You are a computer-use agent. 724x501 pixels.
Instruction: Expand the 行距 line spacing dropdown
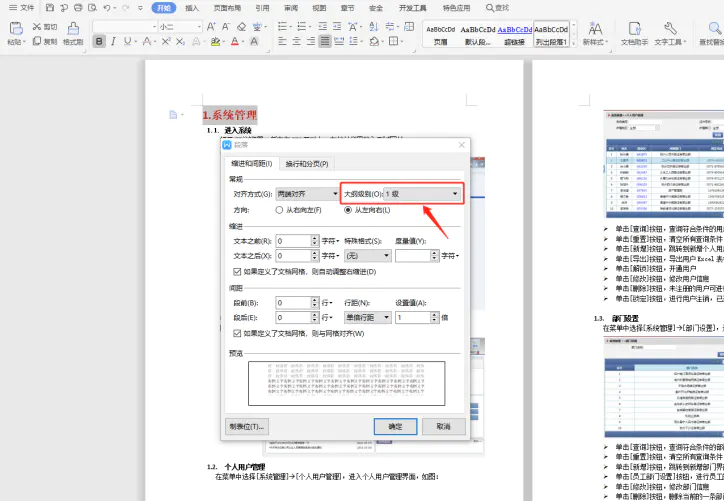367,317
